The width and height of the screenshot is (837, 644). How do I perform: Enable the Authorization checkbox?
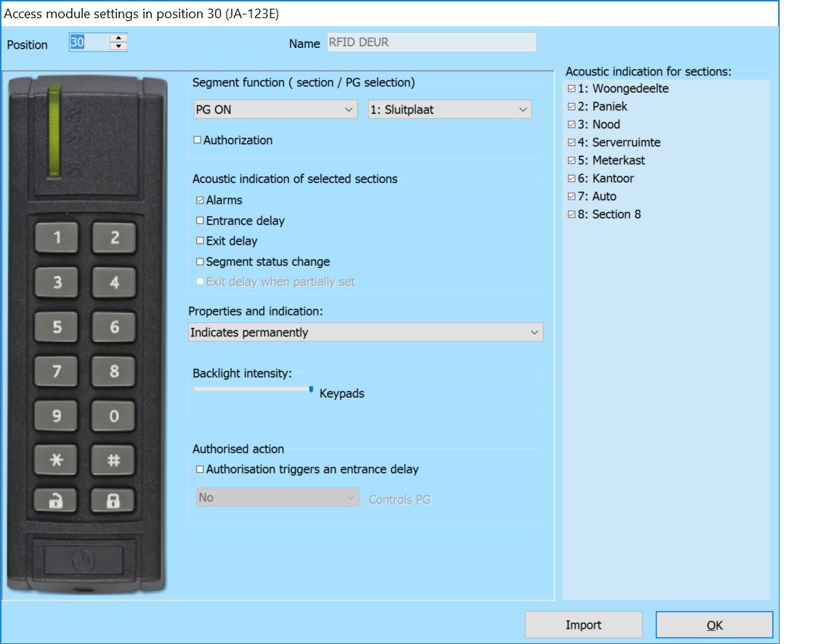click(x=198, y=140)
